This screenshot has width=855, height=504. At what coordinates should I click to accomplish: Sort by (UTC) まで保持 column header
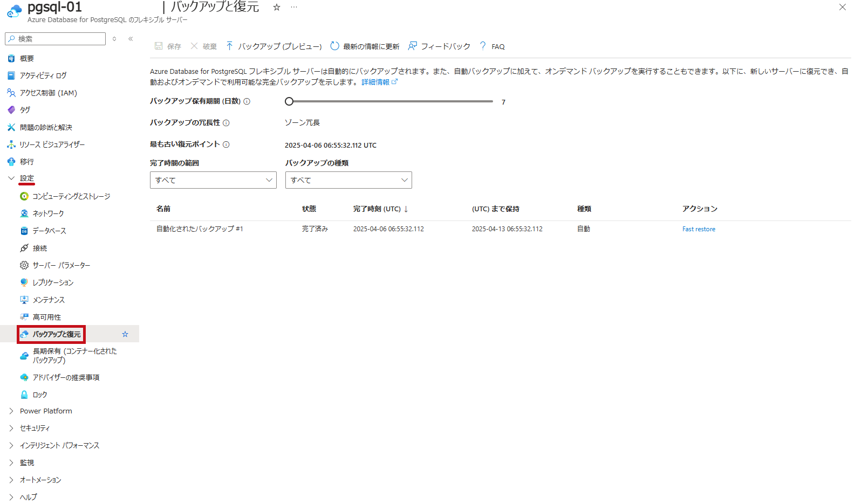496,209
